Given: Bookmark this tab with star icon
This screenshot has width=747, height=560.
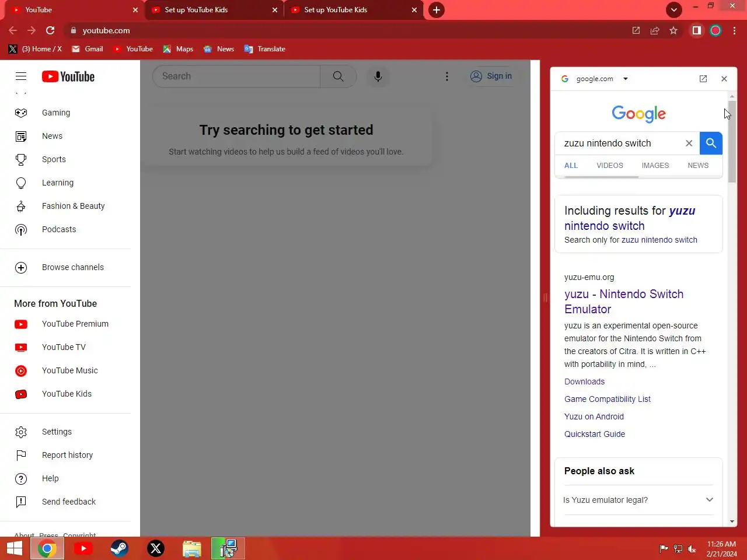Looking at the screenshot, I should pyautogui.click(x=673, y=30).
